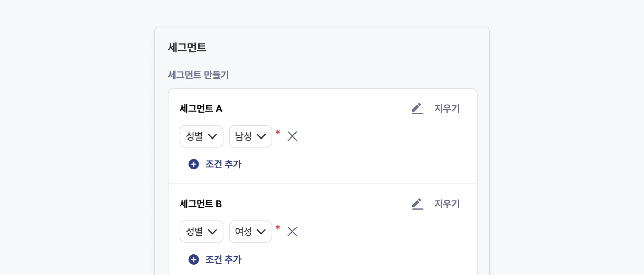Click the red asterisk next to 남성

[x=278, y=132]
